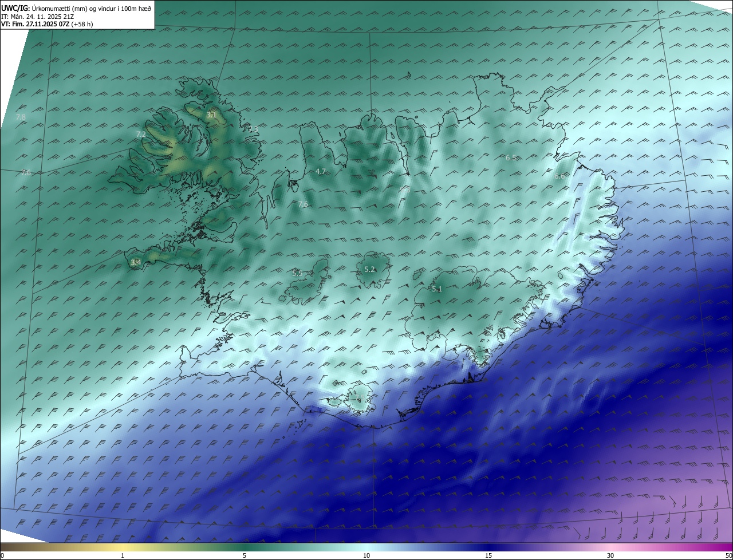Image resolution: width=733 pixels, height=560 pixels.
Task: Click the 3.4 value on the Snæfellsnes peninsula
Action: click(135, 262)
